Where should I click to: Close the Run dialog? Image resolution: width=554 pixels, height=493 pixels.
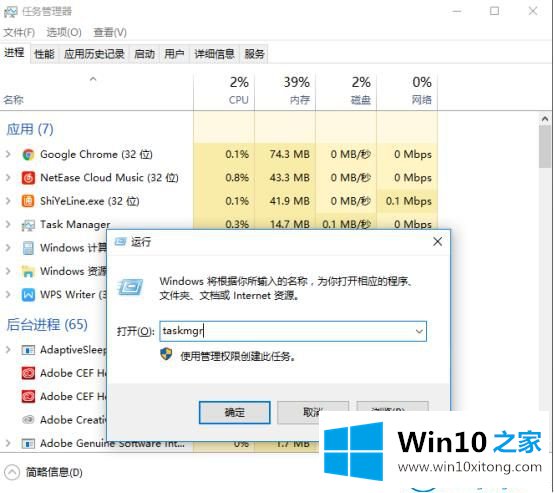point(437,242)
